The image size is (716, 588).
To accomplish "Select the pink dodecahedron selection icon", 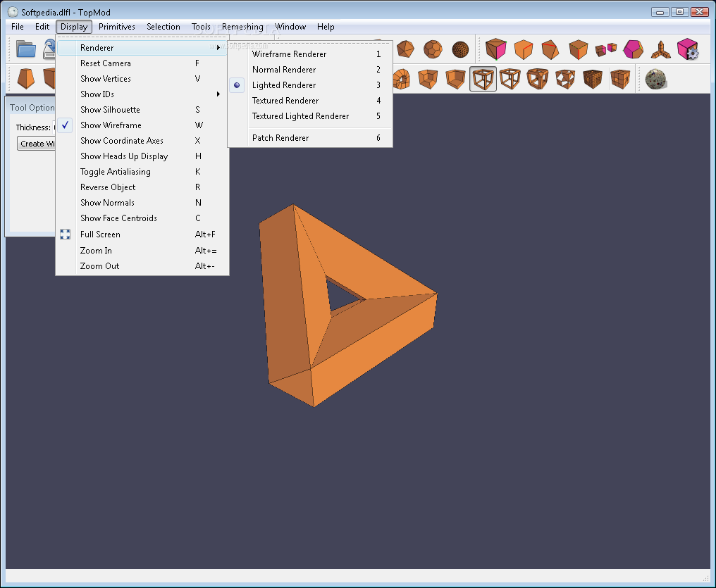I will point(633,49).
